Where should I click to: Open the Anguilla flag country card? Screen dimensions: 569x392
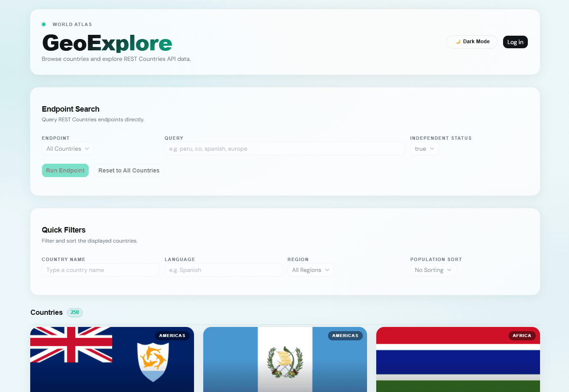[112, 360]
